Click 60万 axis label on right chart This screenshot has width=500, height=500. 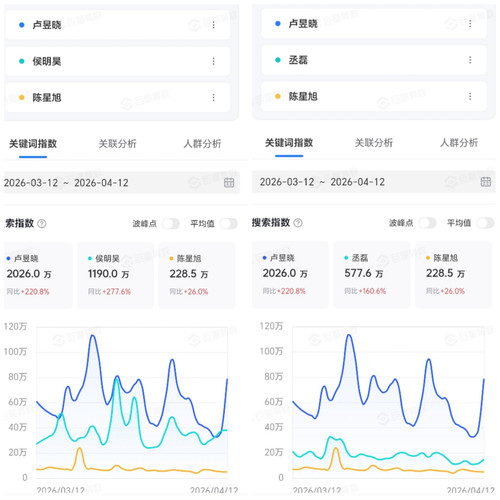point(274,402)
